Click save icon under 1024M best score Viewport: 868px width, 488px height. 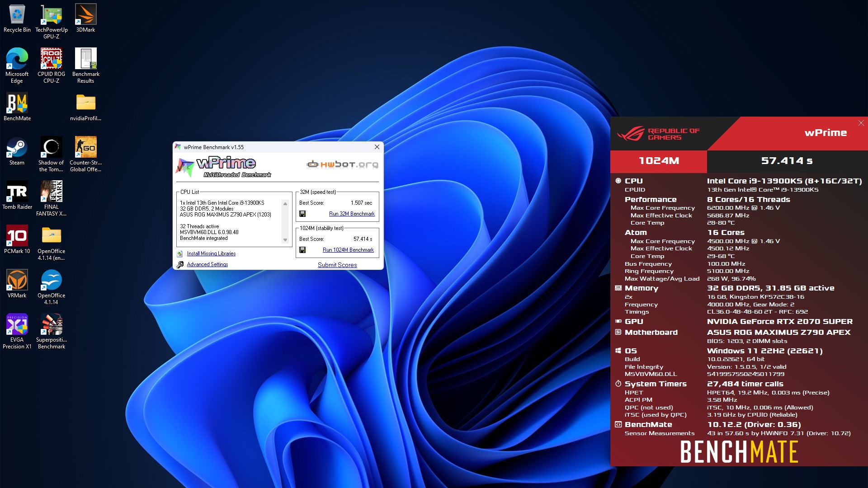pos(302,250)
